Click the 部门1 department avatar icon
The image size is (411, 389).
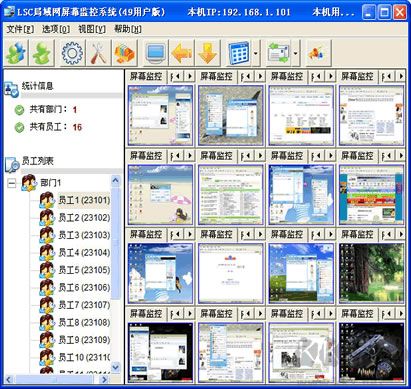click(x=29, y=183)
